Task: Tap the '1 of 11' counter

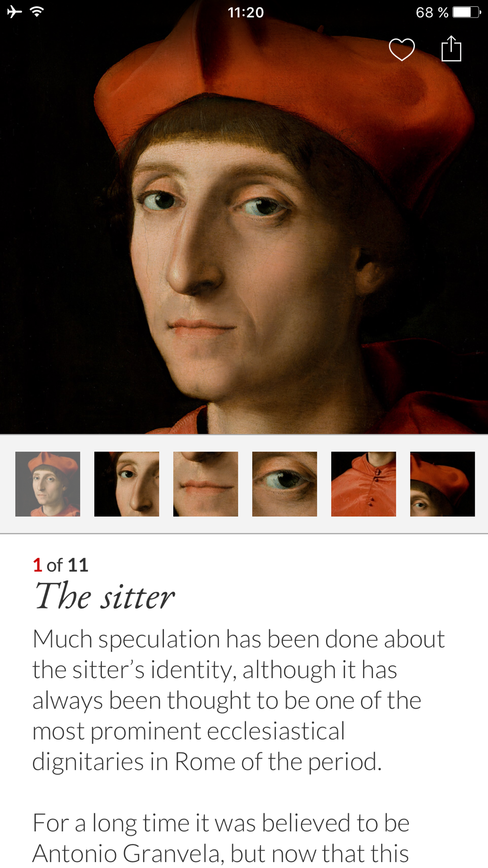Action: point(61,565)
